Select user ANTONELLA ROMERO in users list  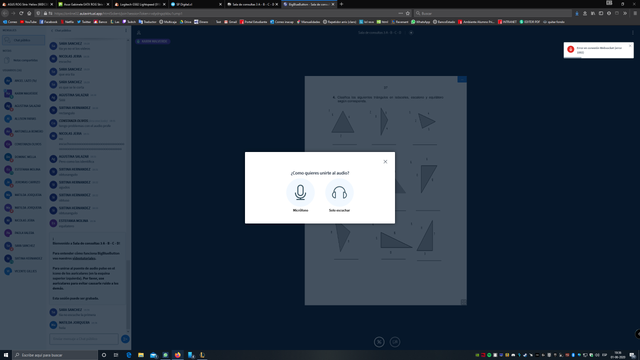(x=23, y=131)
